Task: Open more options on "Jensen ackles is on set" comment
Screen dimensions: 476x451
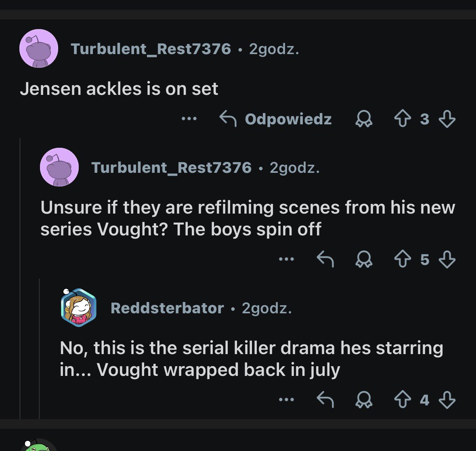Action: 189,119
